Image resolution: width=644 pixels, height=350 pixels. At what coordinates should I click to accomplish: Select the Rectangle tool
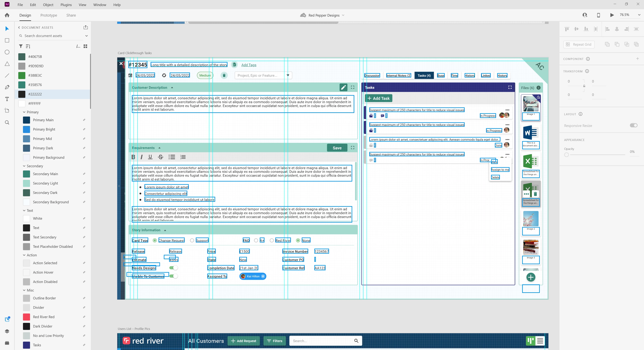[x=7, y=40]
